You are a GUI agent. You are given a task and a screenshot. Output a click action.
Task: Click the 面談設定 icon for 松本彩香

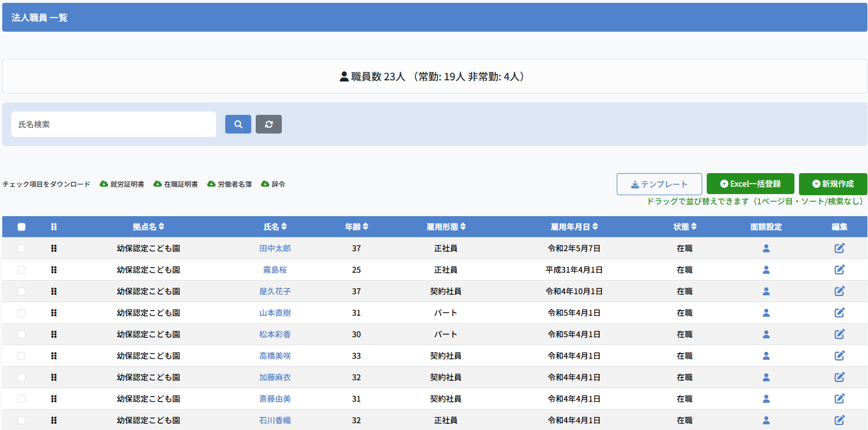point(766,334)
